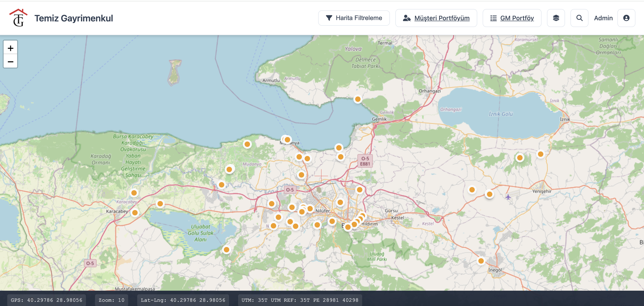
Task: Click the marker next to Karacabey town
Action: click(135, 213)
